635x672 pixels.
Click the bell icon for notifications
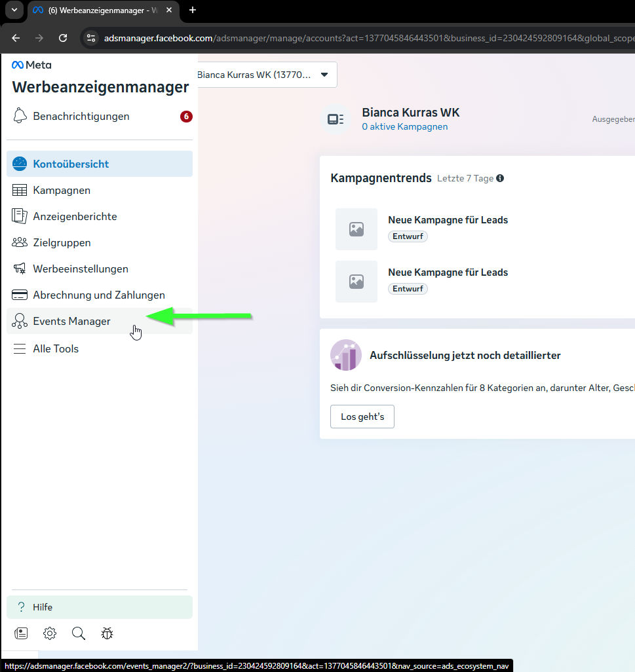[x=20, y=116]
